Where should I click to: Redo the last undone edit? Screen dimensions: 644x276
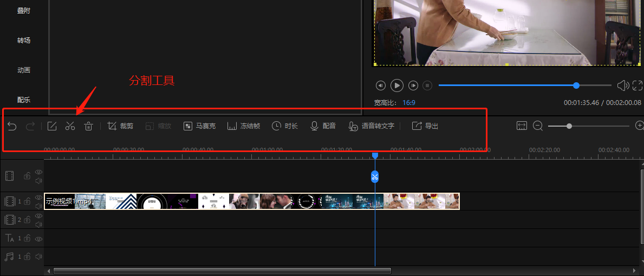point(30,126)
